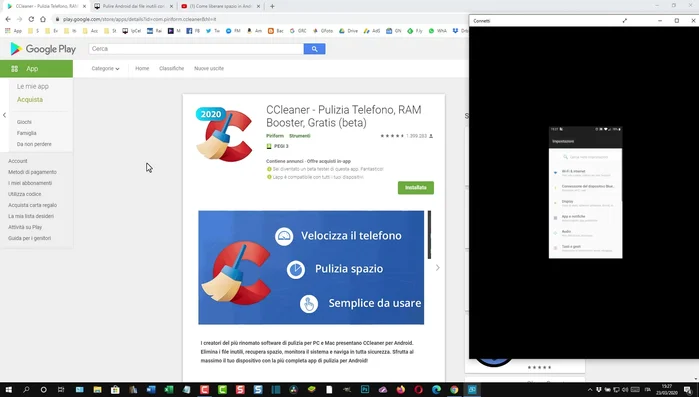
Task: Open the Tw Twitter bookmark
Action: [213, 31]
